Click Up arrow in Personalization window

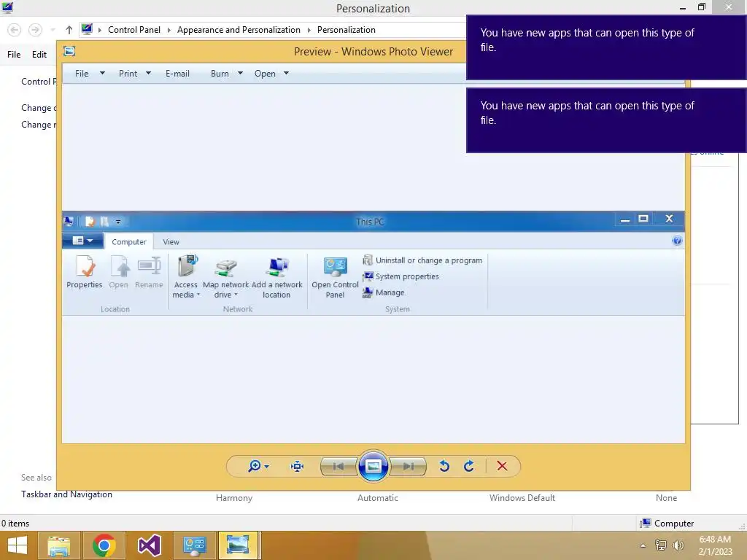pos(69,30)
